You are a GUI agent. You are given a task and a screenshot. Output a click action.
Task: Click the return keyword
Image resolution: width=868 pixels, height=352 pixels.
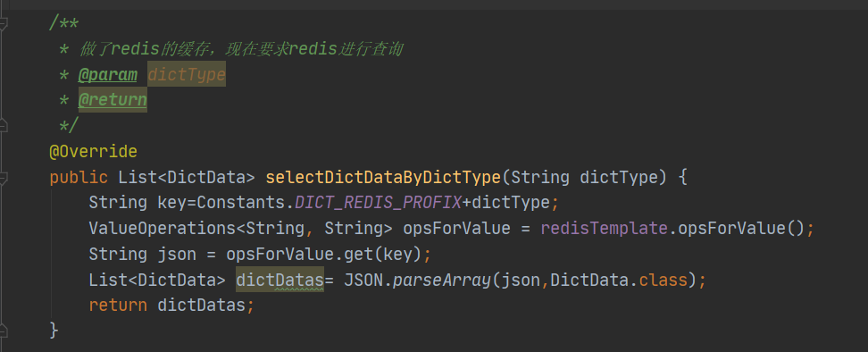[118, 305]
